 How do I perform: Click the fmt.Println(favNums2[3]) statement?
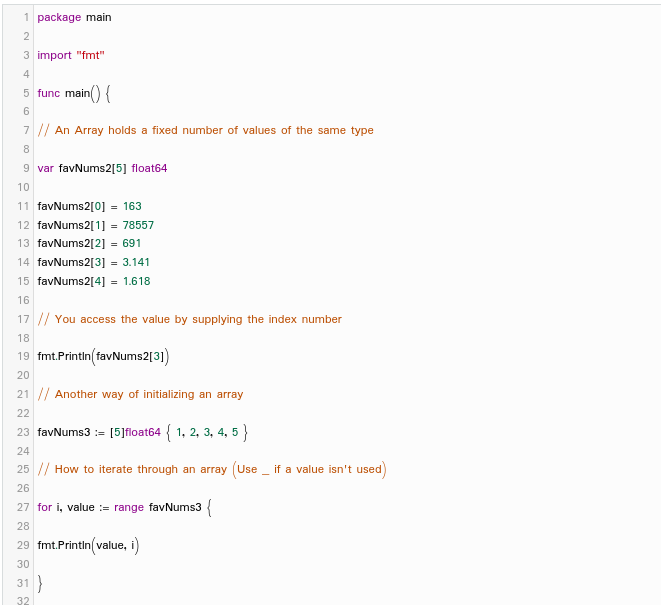coord(103,357)
